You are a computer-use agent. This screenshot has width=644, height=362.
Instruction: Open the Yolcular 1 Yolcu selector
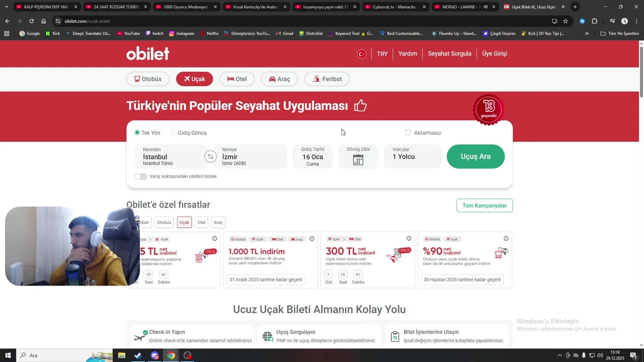[x=413, y=156]
